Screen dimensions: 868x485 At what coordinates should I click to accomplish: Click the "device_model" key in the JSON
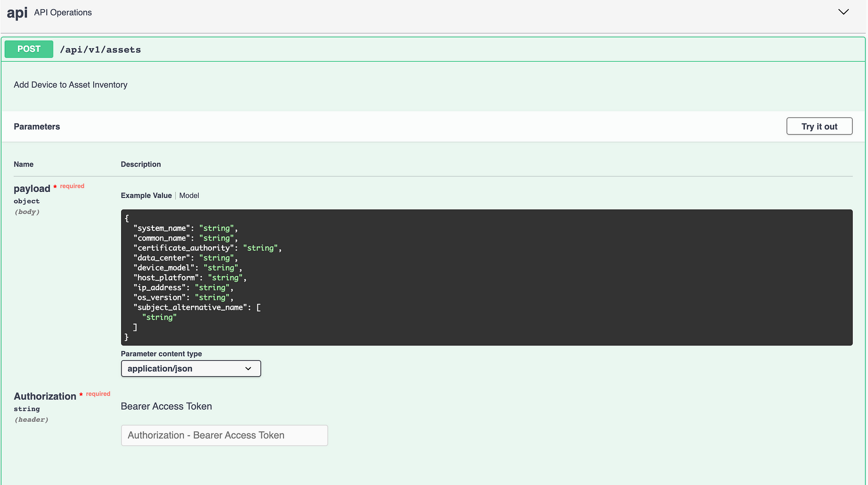point(164,268)
